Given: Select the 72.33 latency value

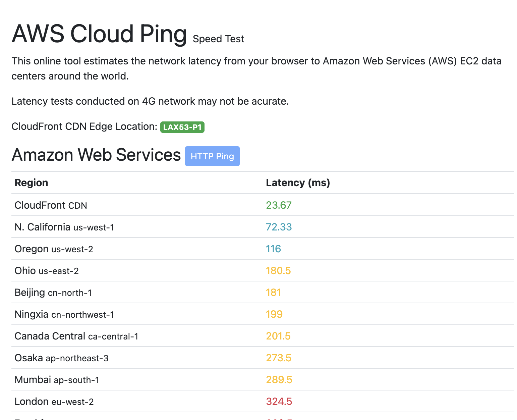Looking at the screenshot, I should (x=279, y=227).
